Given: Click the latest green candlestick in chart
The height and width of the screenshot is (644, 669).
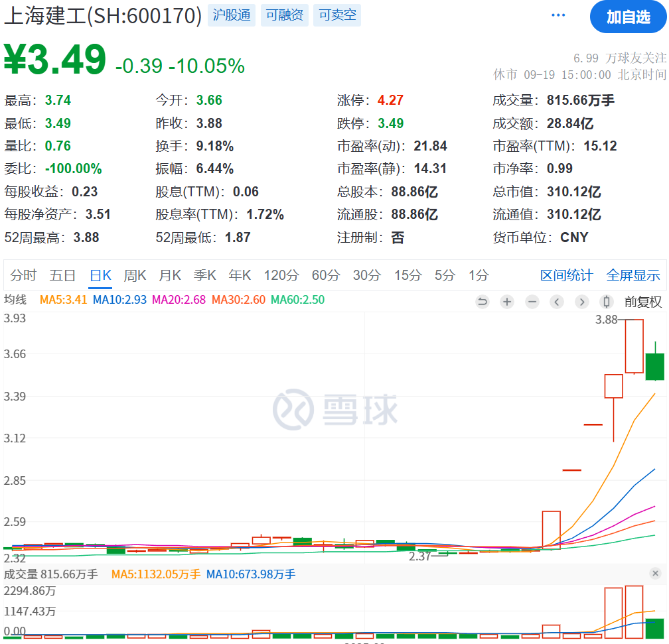Looking at the screenshot, I should coord(655,366).
